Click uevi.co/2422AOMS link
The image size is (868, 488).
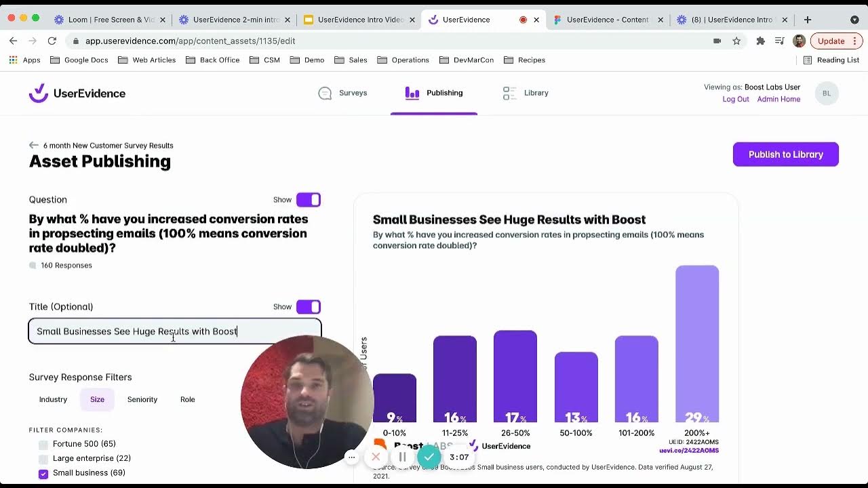(688, 450)
